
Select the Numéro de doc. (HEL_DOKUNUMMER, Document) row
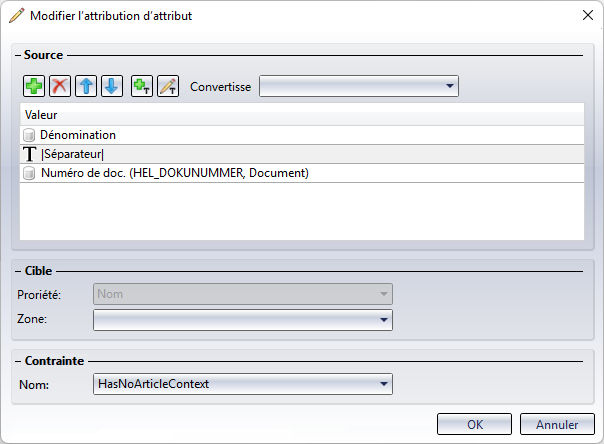tap(302, 173)
